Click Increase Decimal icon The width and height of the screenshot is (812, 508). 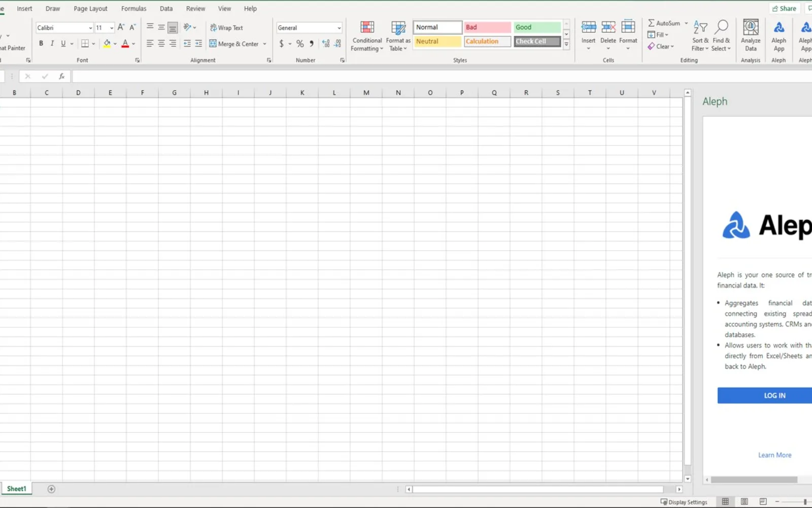tap(326, 44)
